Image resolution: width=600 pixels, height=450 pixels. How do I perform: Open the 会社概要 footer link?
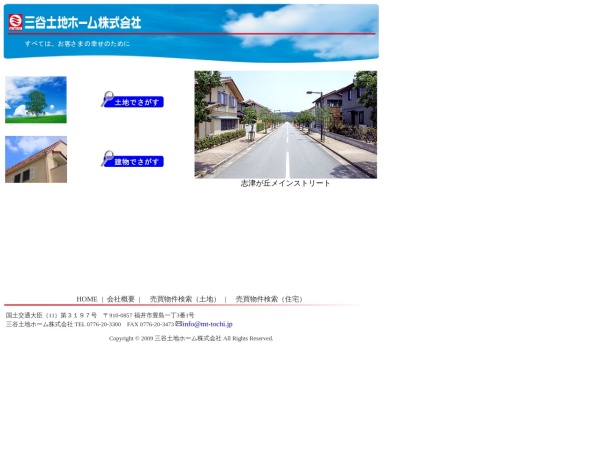(x=120, y=299)
